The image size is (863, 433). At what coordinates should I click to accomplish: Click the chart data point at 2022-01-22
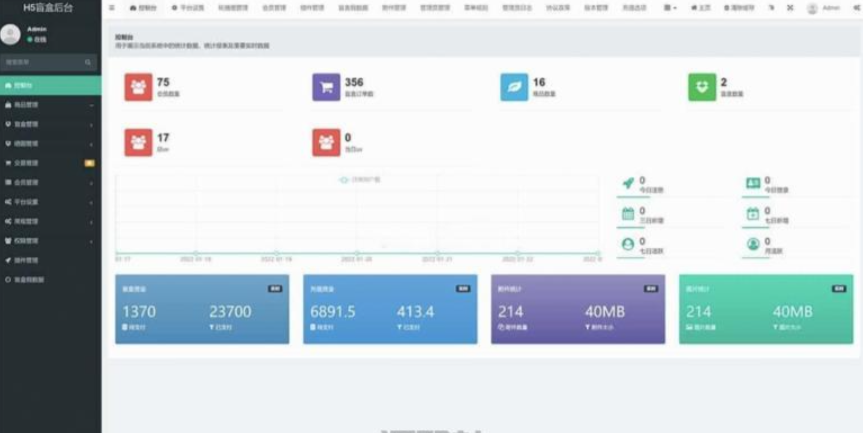click(x=517, y=253)
